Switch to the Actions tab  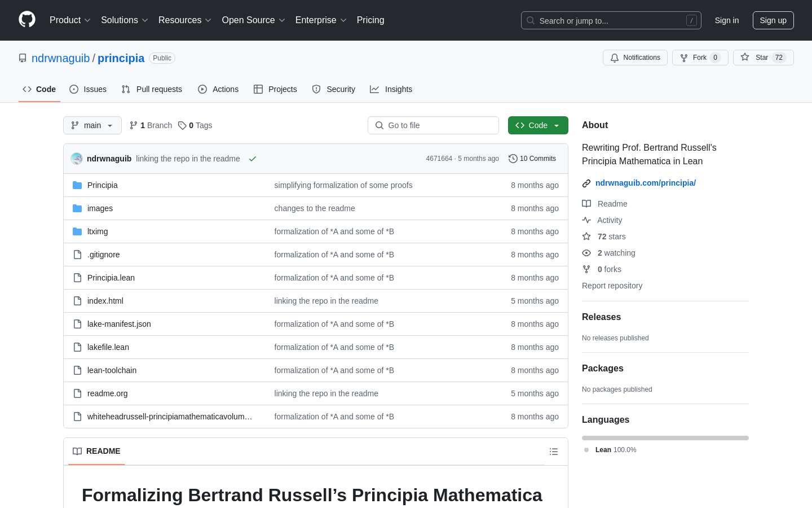(x=218, y=89)
